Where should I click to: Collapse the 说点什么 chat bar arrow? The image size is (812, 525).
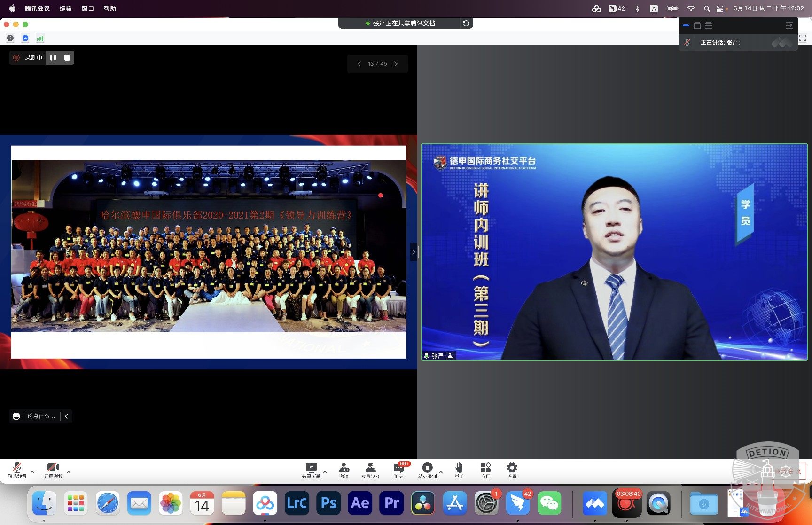[67, 416]
